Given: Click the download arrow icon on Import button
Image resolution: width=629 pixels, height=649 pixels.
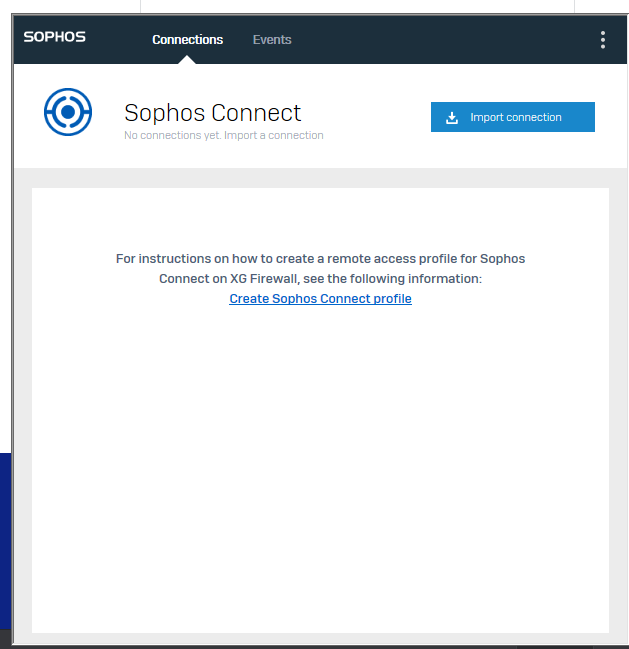Looking at the screenshot, I should 452,117.
